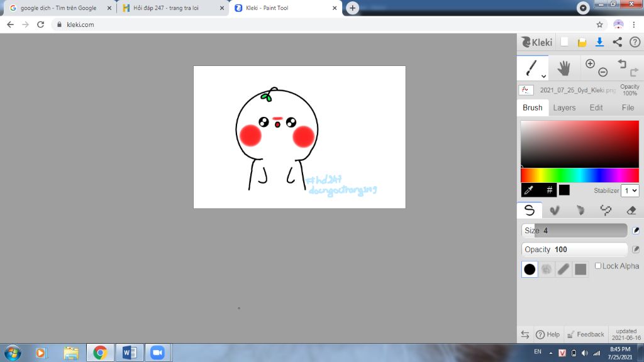The height and width of the screenshot is (362, 644).
Task: Download the image with blue arrow
Action: [599, 42]
